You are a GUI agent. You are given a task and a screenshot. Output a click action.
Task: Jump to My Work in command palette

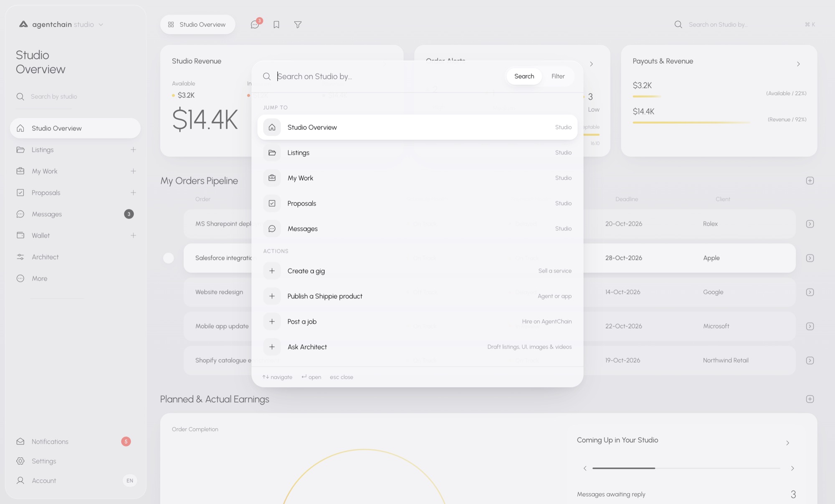coord(417,178)
